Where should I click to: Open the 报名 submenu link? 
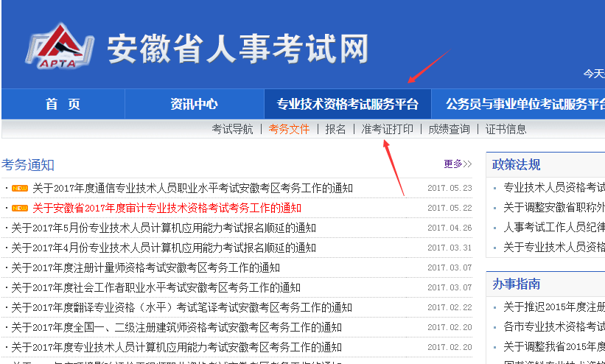tap(335, 129)
